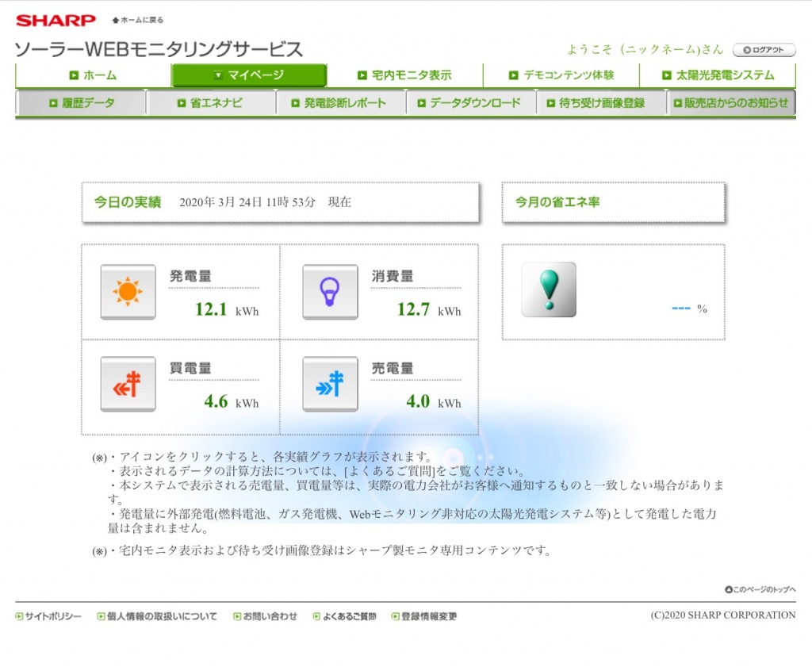Open the 販売店からのお知らせ submenu

[731, 103]
